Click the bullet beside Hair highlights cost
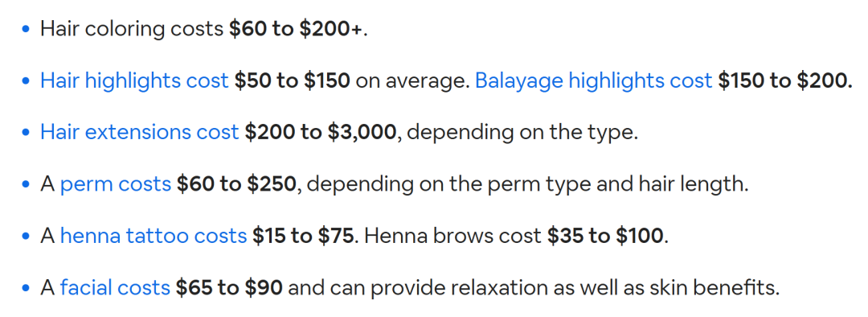The height and width of the screenshot is (317, 868). [26, 81]
